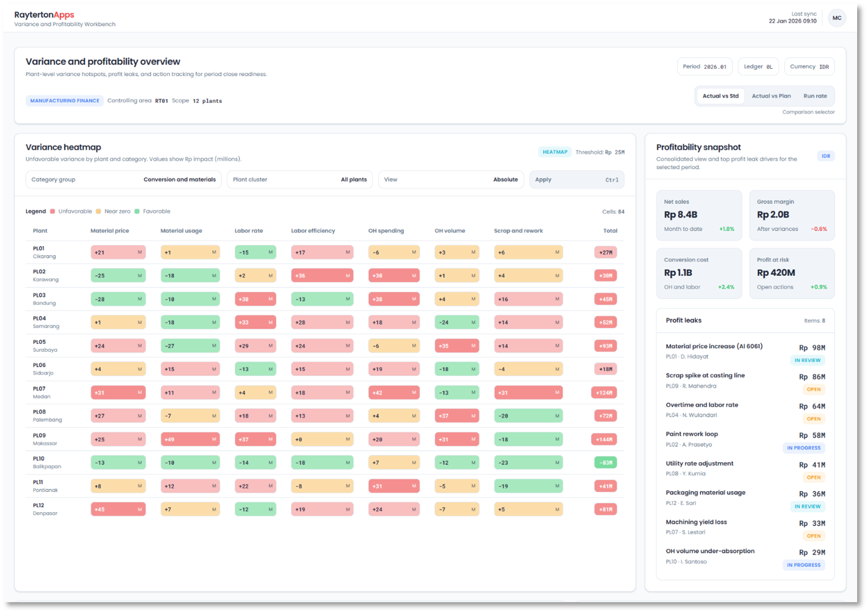868x613 pixels.
Task: Select the Run rate comparison
Action: pos(815,96)
